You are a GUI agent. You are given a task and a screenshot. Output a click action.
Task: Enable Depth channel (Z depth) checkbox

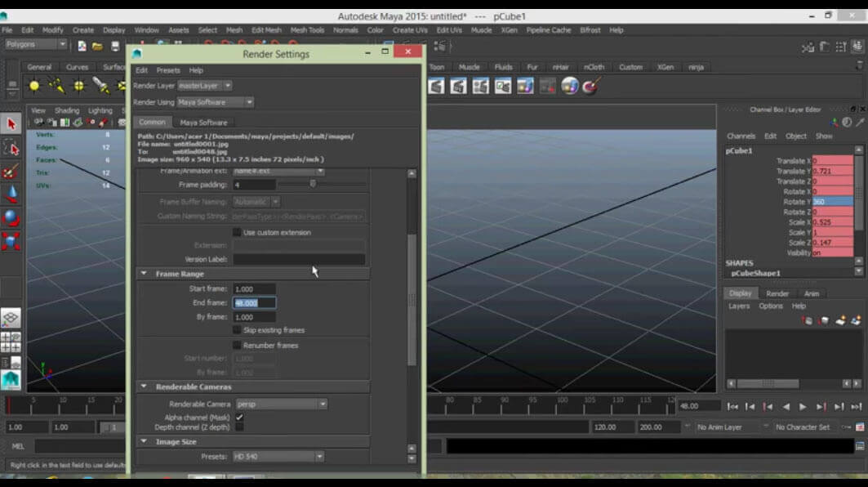[240, 427]
